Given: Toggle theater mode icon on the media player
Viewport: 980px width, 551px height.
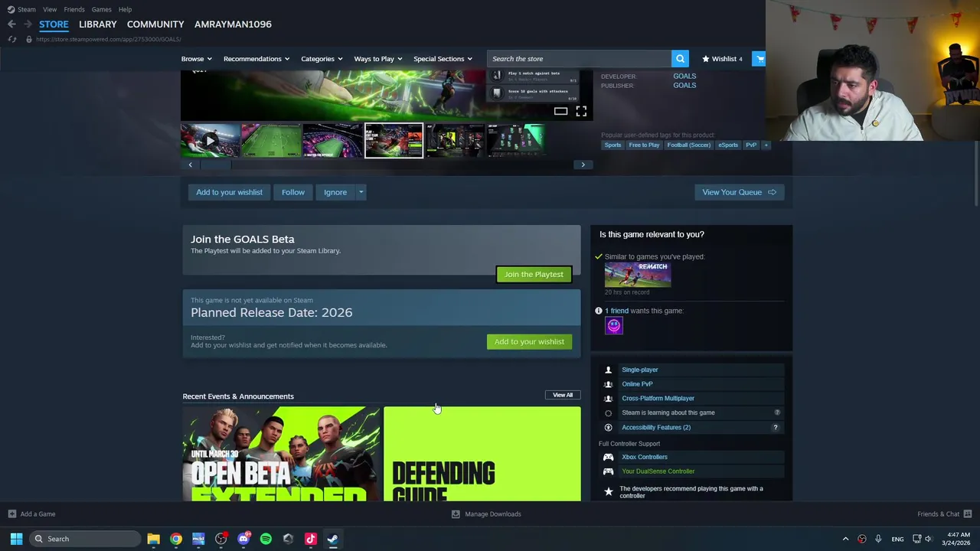Looking at the screenshot, I should pos(560,112).
